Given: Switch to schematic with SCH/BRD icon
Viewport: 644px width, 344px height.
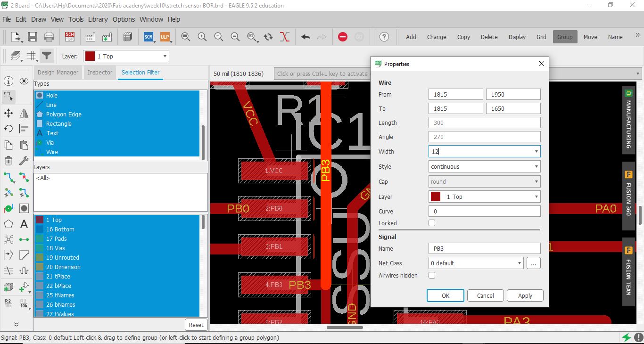Looking at the screenshot, I should pyautogui.click(x=70, y=37).
